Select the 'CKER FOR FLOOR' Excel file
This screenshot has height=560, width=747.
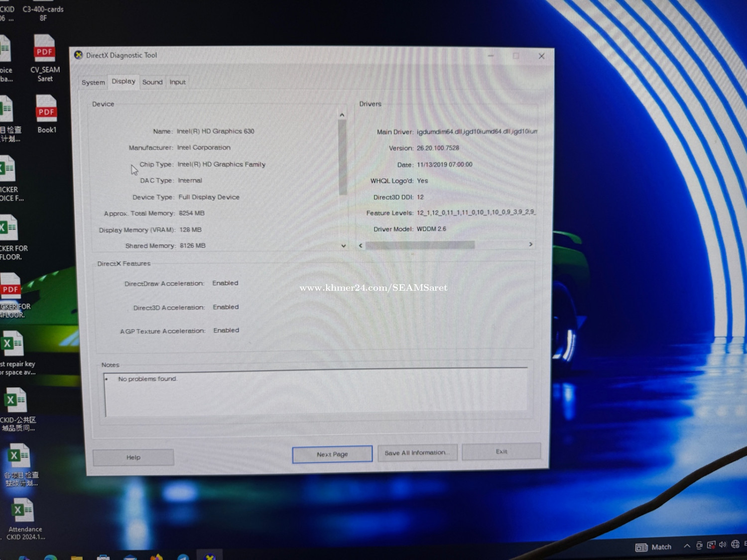(12, 238)
